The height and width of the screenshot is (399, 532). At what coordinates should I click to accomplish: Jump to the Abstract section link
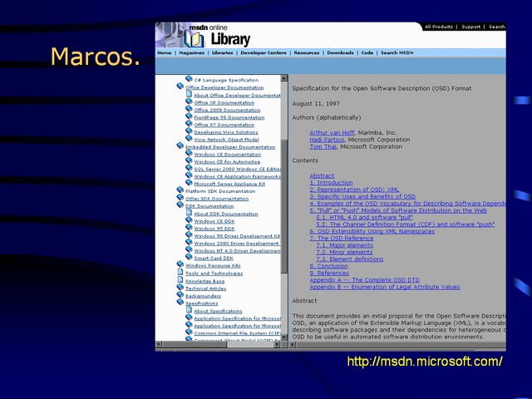322,175
